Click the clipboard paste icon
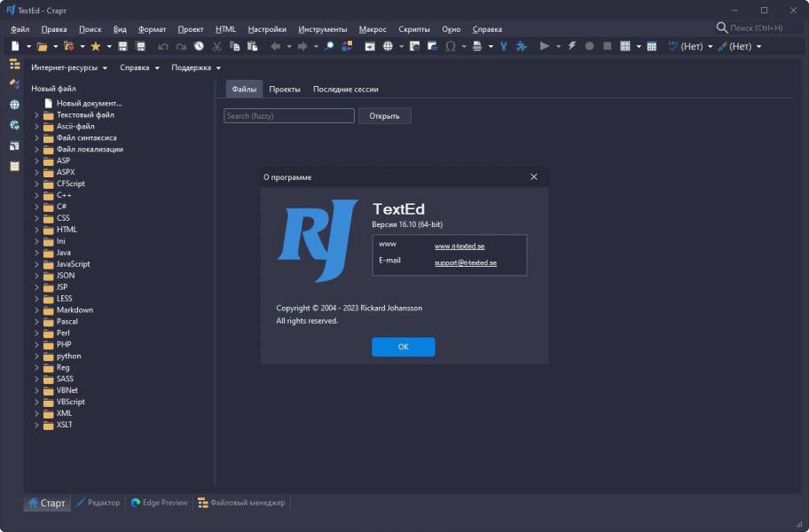809x532 pixels. coord(252,46)
